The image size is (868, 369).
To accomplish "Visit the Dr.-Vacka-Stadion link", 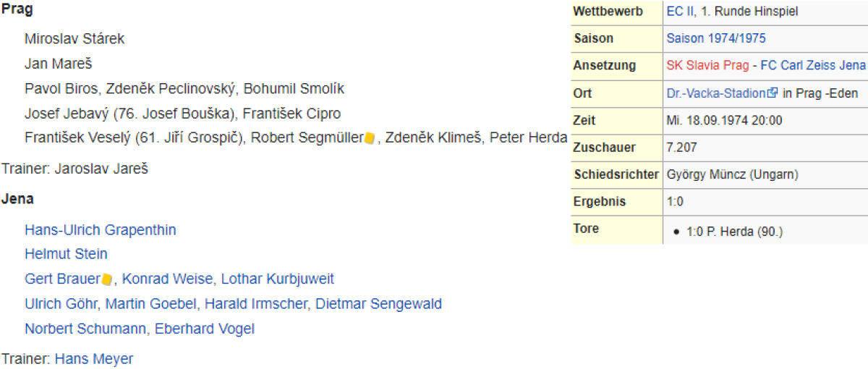I will pos(716,93).
